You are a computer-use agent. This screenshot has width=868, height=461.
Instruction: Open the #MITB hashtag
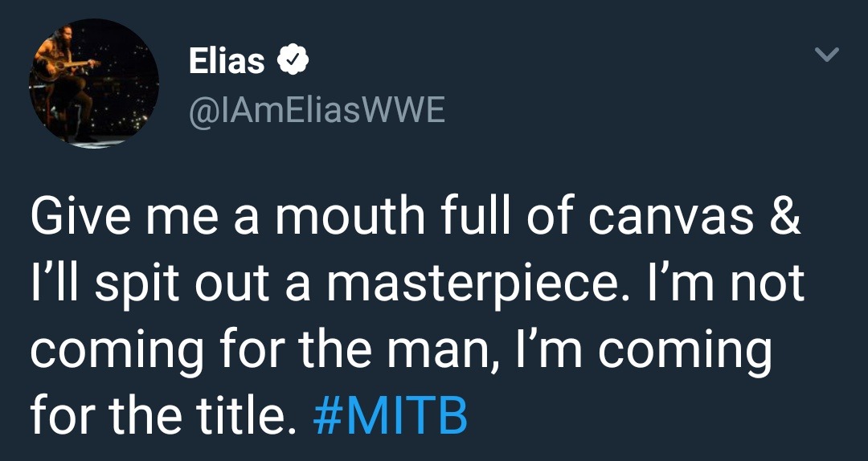[388, 415]
